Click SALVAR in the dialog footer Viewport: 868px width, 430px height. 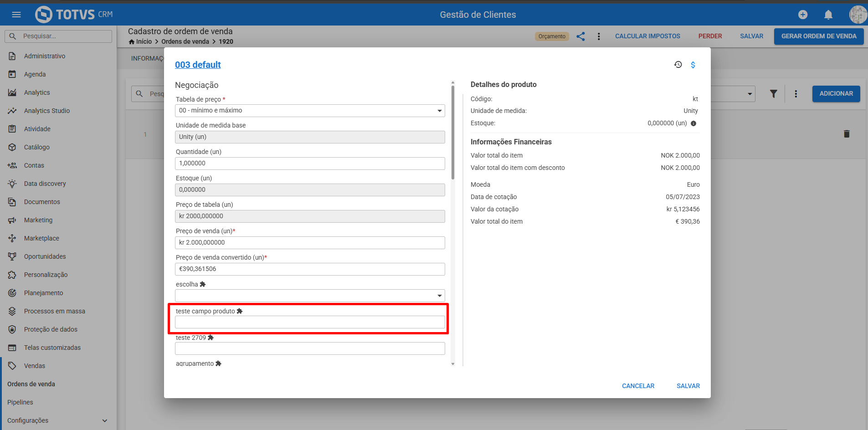click(688, 386)
